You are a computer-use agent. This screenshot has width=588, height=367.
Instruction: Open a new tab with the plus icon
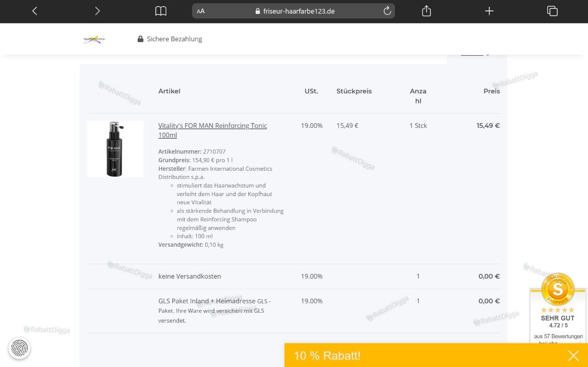point(489,11)
